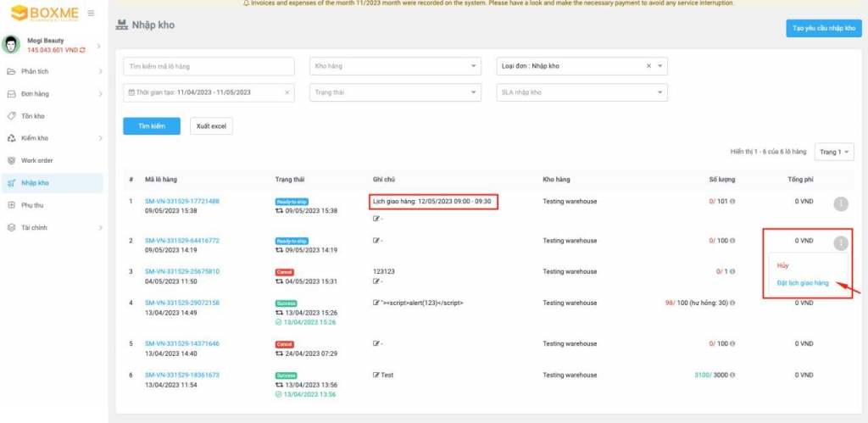Toggle the hamburger menu next to BOXME logo

91,13
